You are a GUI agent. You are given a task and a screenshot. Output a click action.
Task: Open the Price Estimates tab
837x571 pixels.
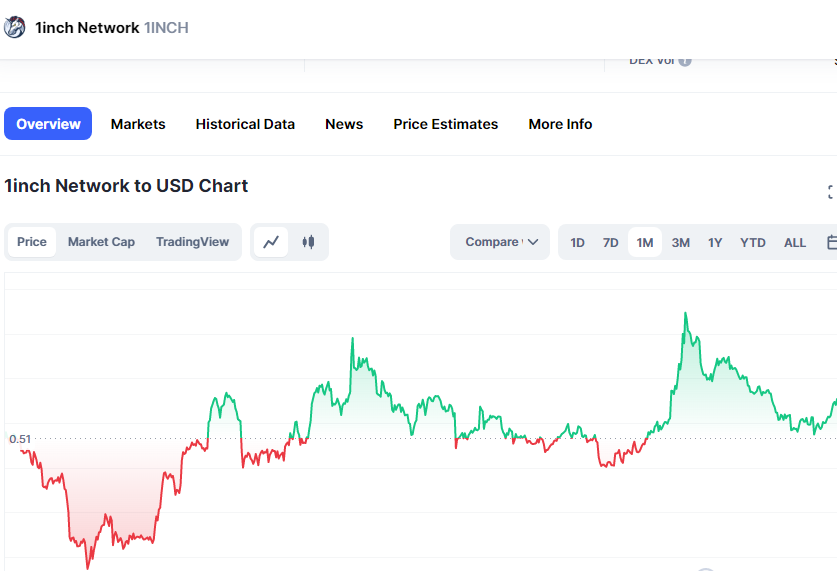tap(446, 124)
